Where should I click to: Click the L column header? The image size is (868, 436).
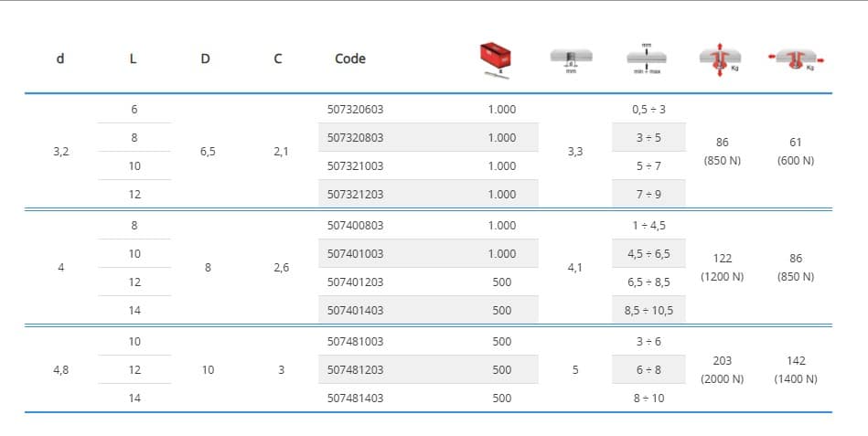point(134,58)
